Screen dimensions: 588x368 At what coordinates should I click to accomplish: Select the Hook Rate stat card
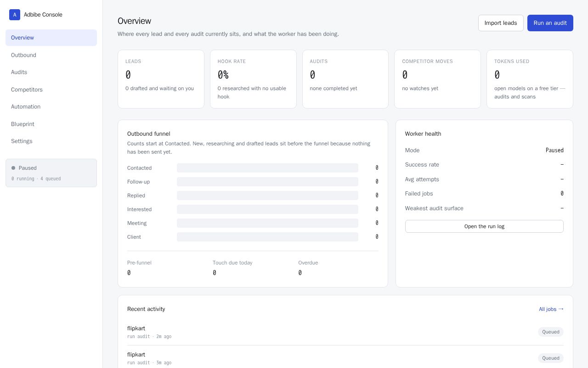tap(253, 79)
